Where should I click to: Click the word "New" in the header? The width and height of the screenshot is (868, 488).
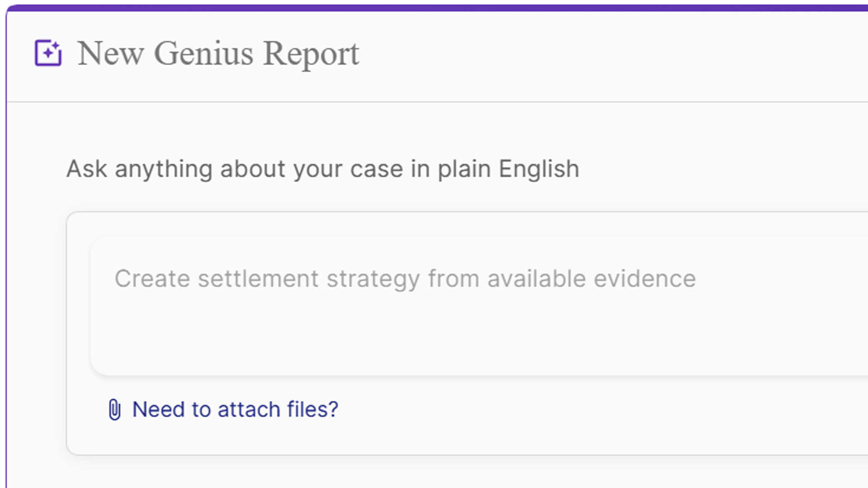pyautogui.click(x=111, y=54)
